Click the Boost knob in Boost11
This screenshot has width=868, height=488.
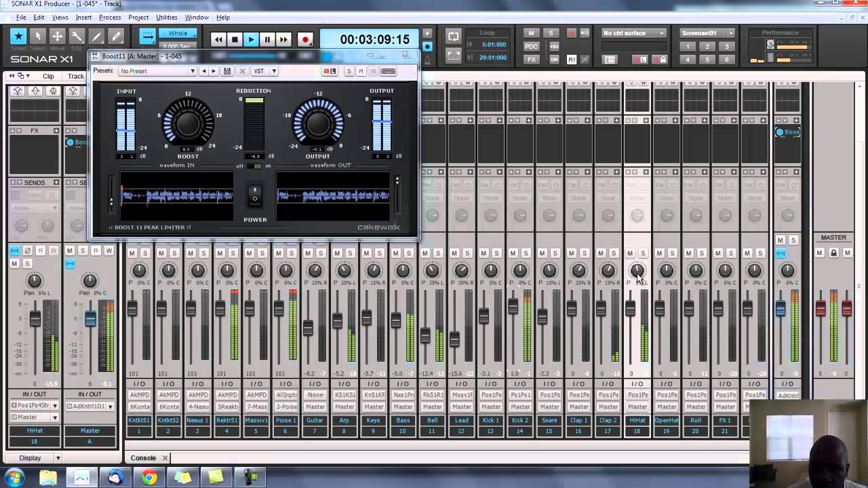(x=188, y=123)
